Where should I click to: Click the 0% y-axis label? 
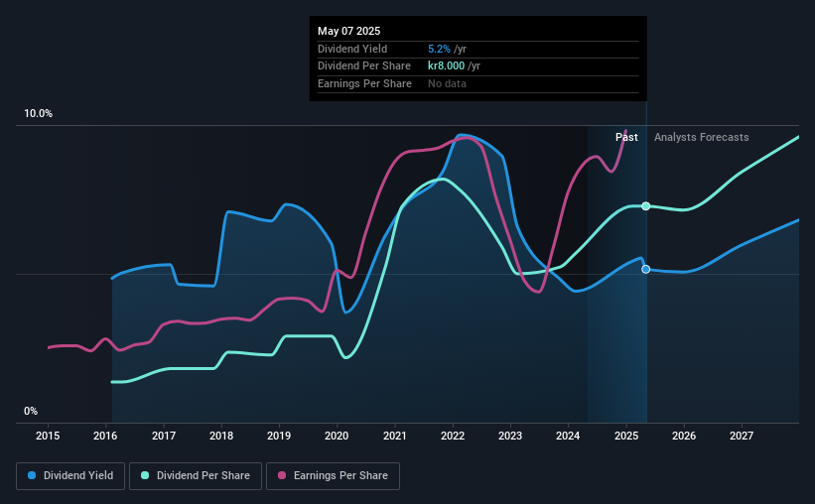(31, 411)
